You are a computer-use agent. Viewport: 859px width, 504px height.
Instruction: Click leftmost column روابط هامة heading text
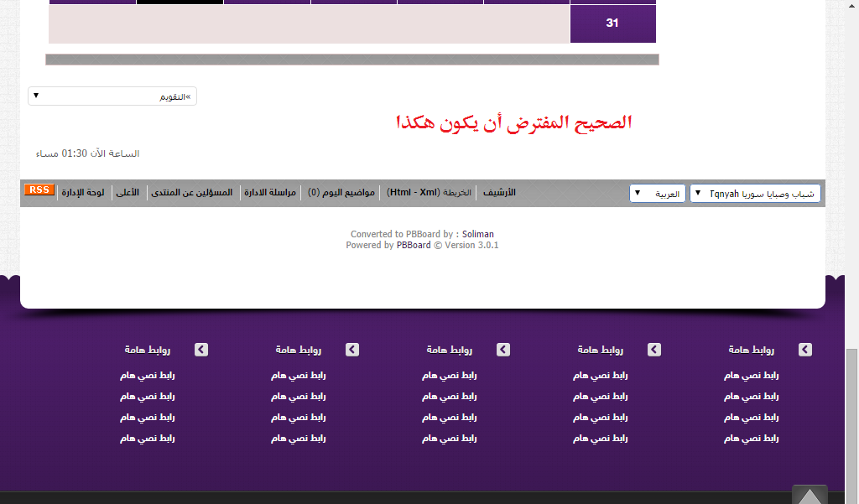148,350
